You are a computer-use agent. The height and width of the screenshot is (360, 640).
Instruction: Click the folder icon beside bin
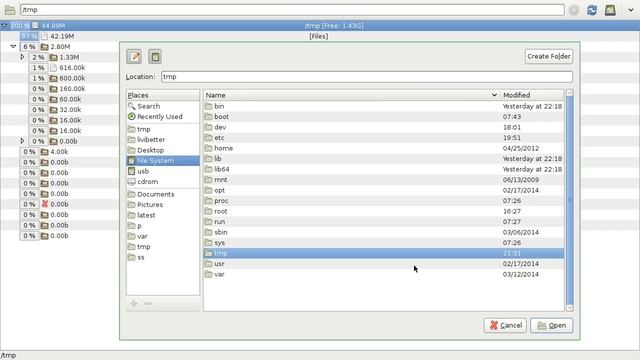pyautogui.click(x=209, y=106)
